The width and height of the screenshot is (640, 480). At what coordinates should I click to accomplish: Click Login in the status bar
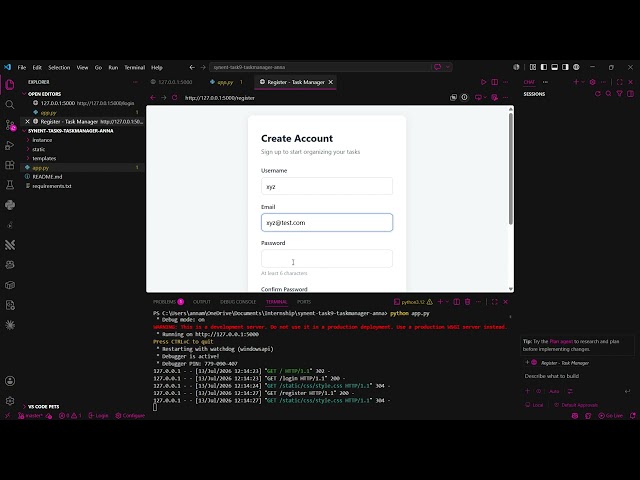coord(98,416)
